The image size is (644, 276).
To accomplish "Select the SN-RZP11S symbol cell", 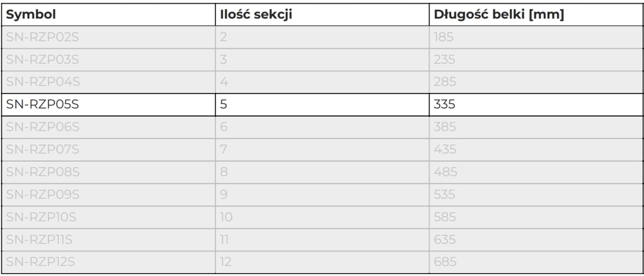I will (39, 240).
